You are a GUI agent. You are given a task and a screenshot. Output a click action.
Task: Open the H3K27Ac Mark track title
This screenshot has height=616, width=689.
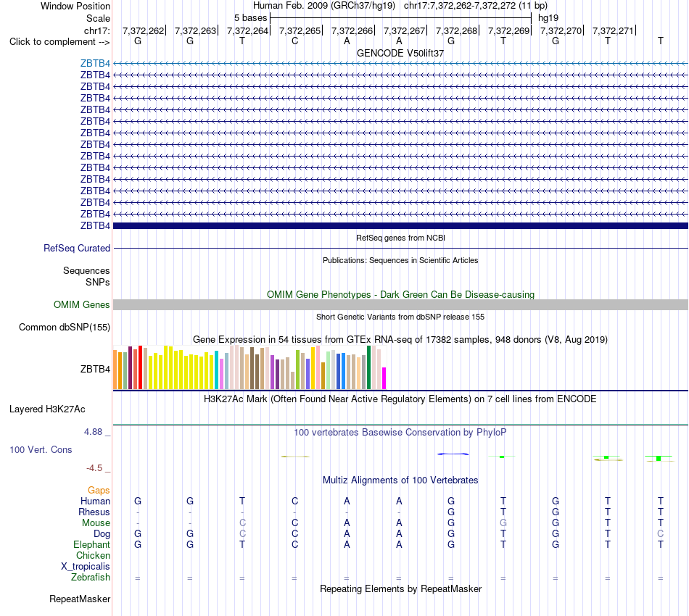(400, 399)
